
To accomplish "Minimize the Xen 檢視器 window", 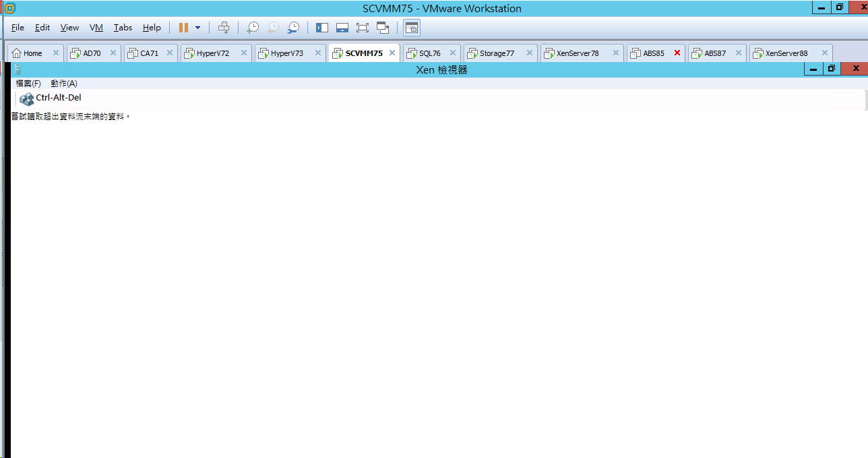I will point(813,69).
